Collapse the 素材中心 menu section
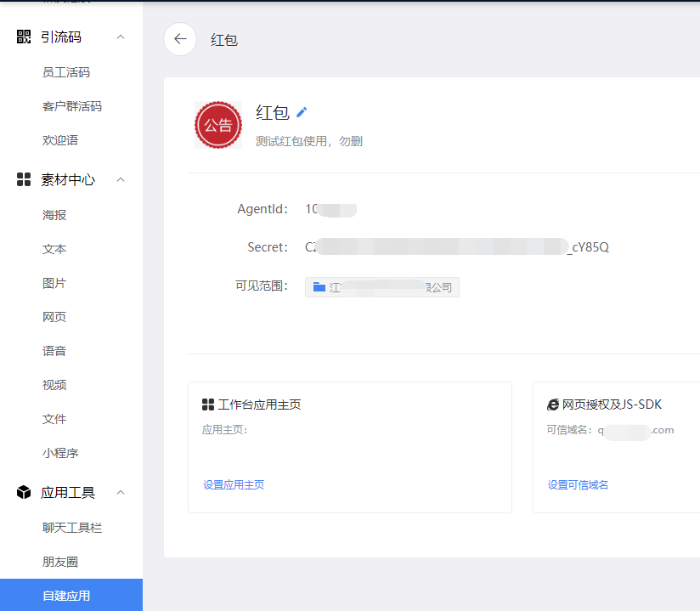This screenshot has width=700, height=611. (121, 179)
